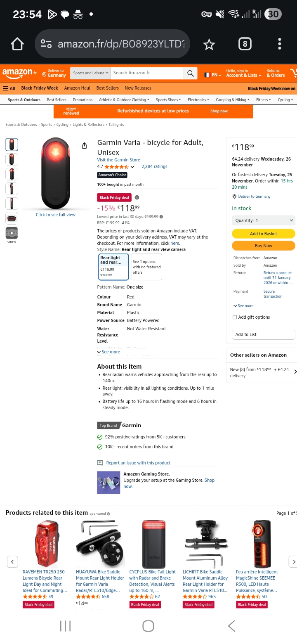Visit the Garmin Store link
This screenshot has height=644, width=297.
click(118, 160)
